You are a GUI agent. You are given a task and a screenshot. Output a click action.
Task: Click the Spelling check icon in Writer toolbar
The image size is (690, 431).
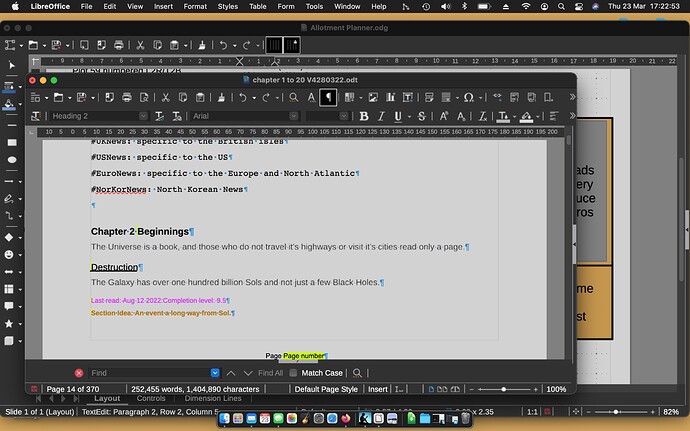coord(311,98)
